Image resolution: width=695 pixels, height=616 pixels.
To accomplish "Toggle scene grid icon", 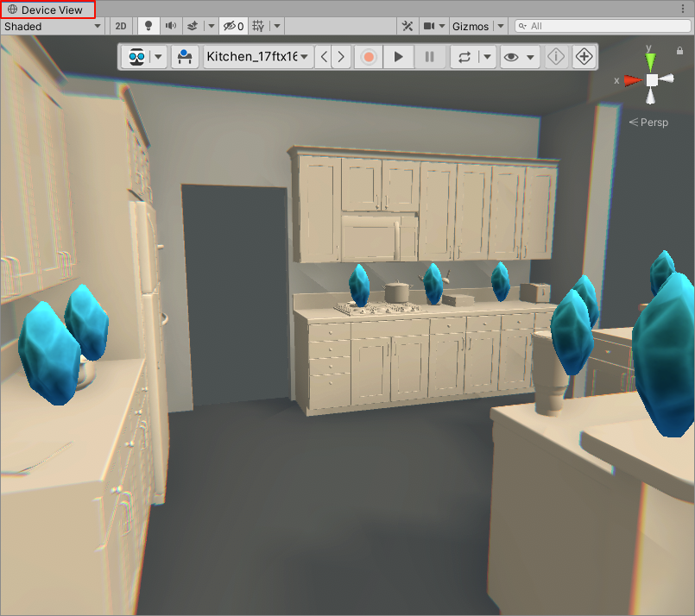I will 257,27.
